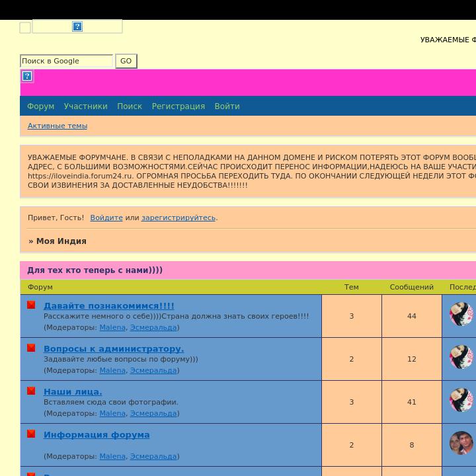Open forum Информация форума
The width and height of the screenshot is (476, 476).
97,435
